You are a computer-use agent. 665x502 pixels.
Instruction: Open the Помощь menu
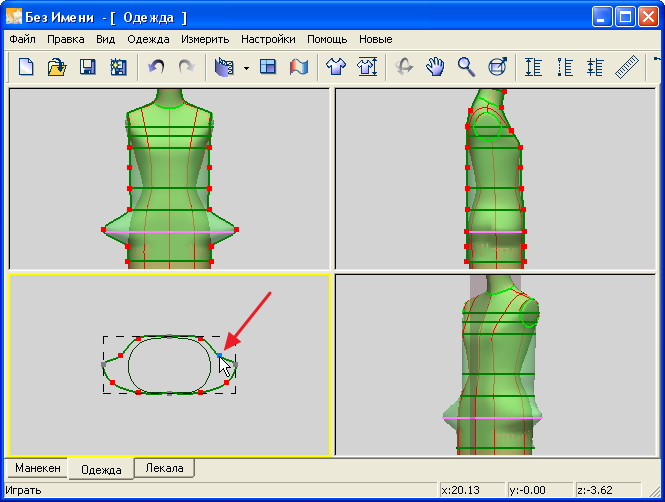coord(327,39)
